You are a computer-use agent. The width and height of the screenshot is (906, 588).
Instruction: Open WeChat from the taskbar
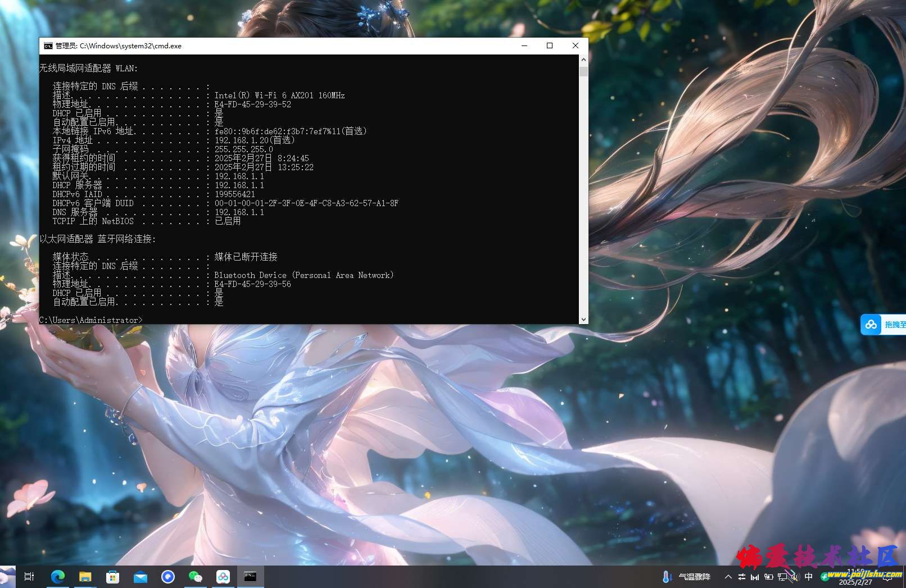[195, 576]
